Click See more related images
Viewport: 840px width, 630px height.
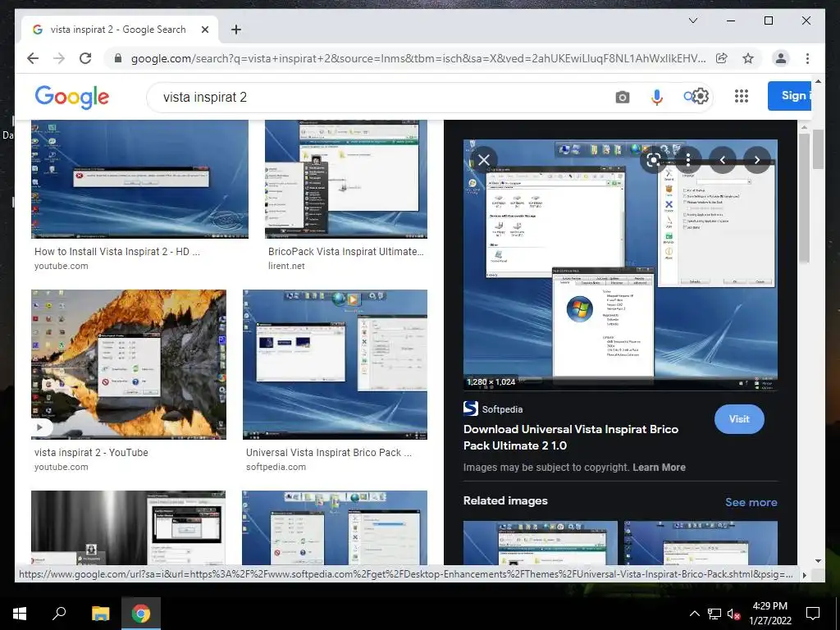point(751,502)
